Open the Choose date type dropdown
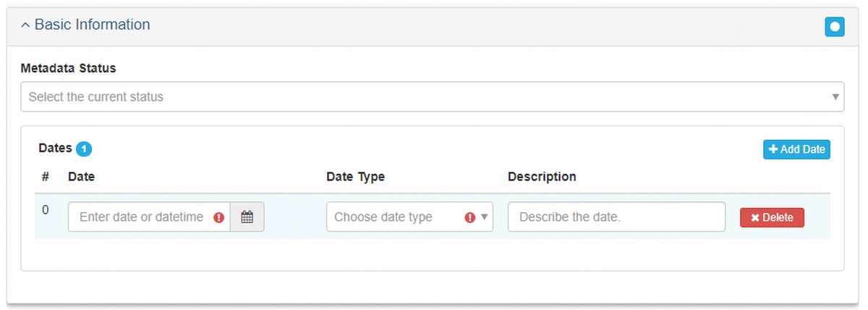Screen dimensions: 868x310 [x=409, y=217]
